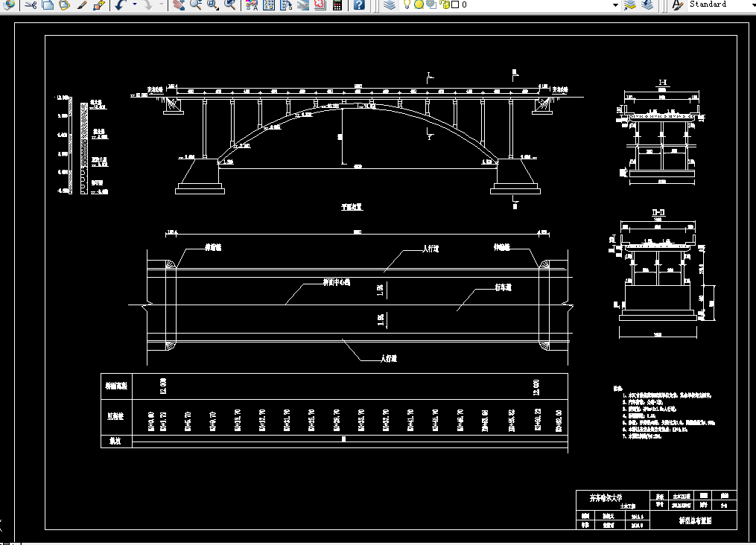Select the 桥面高程 table header
This screenshot has height=545, width=756.
116,386
